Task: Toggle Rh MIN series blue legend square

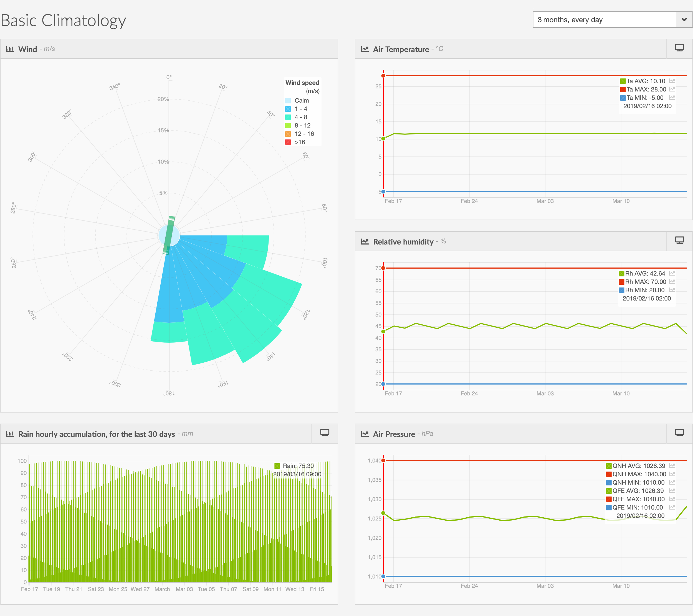Action: point(621,290)
